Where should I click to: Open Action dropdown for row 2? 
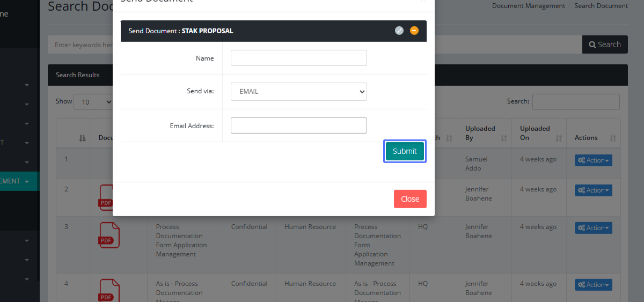tap(593, 190)
